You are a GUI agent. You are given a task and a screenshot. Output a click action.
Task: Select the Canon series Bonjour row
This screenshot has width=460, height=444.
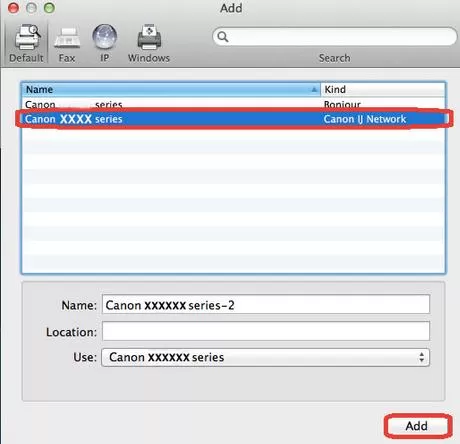tap(233, 104)
